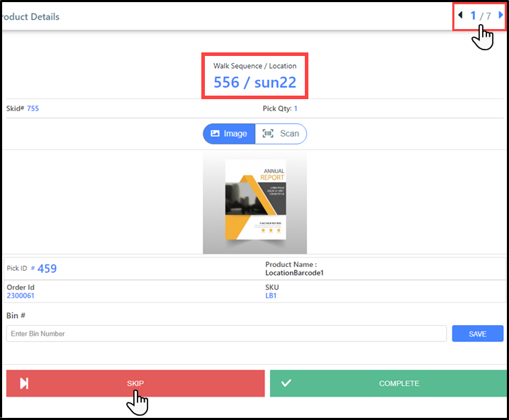Go to next pick item arrow
The width and height of the screenshot is (509, 420).
pos(501,15)
